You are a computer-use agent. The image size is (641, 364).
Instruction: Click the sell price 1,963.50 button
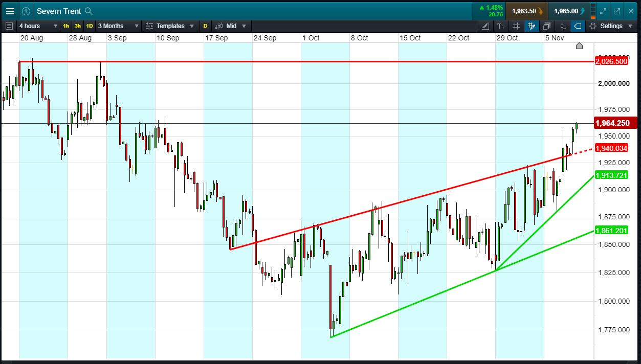pos(527,11)
